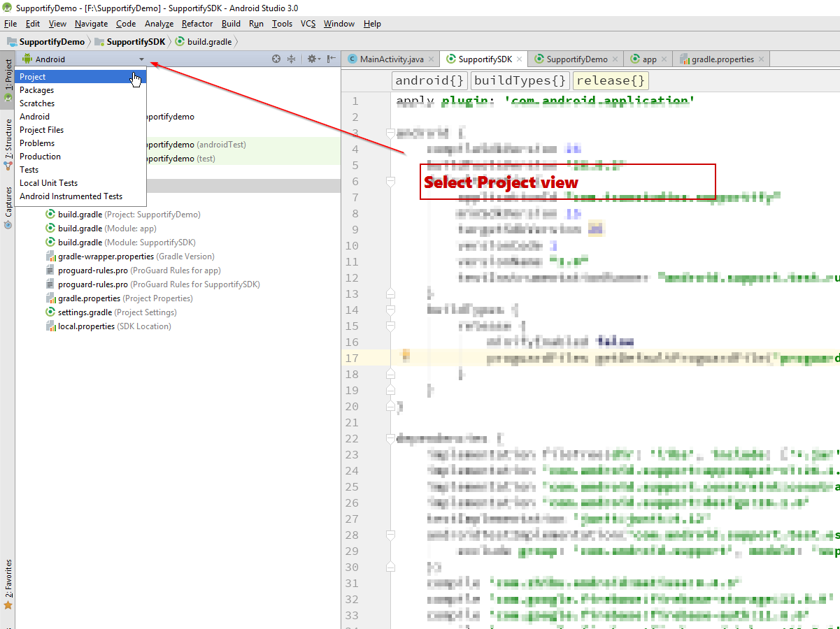Click line number 17 in the gutter

[x=351, y=358]
